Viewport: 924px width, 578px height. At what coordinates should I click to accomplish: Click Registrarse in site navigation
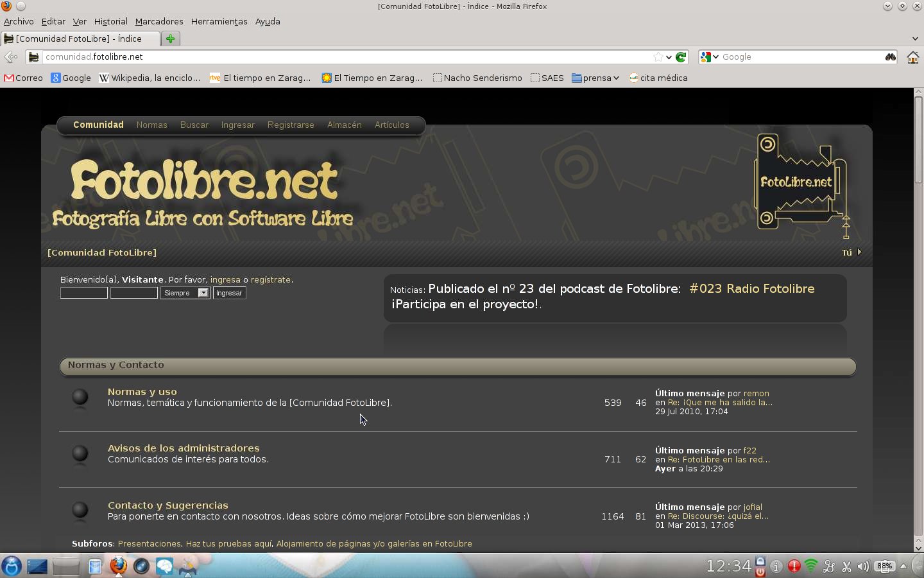tap(291, 125)
